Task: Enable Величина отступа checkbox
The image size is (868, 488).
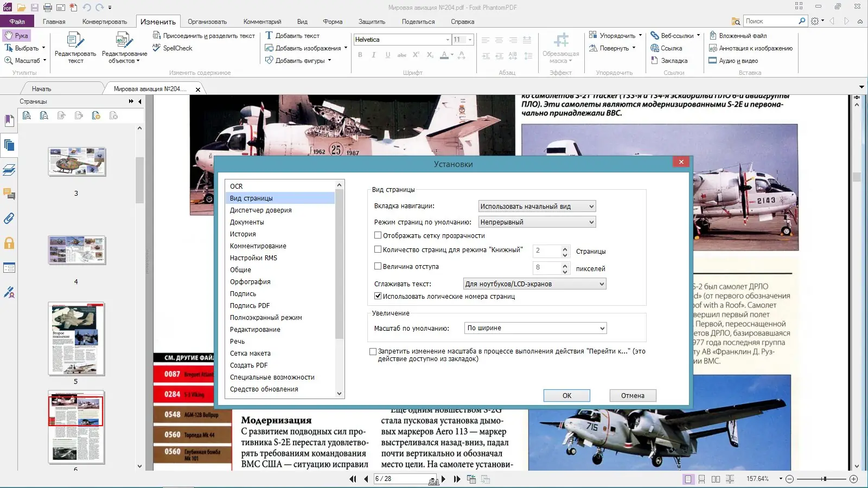Action: coord(378,266)
